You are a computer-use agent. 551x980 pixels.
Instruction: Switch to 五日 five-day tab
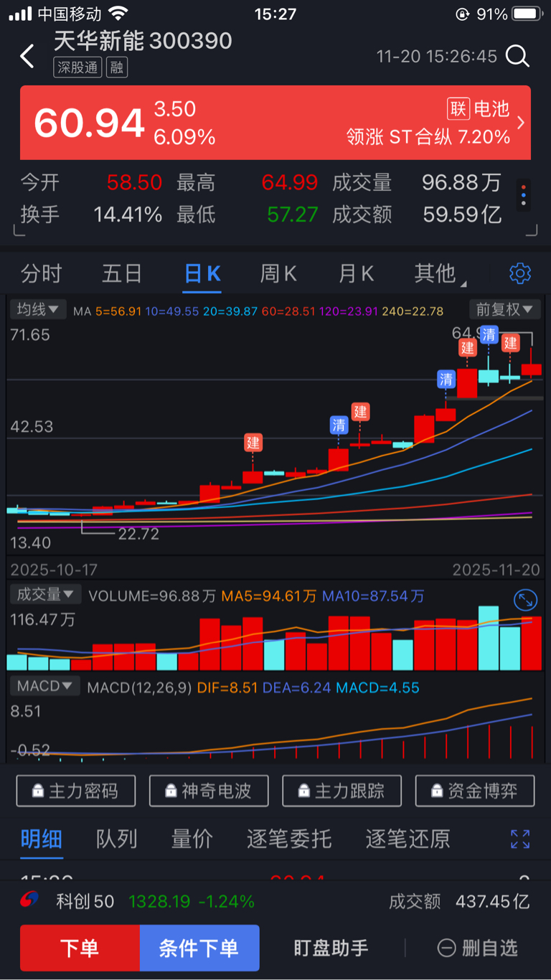(122, 273)
